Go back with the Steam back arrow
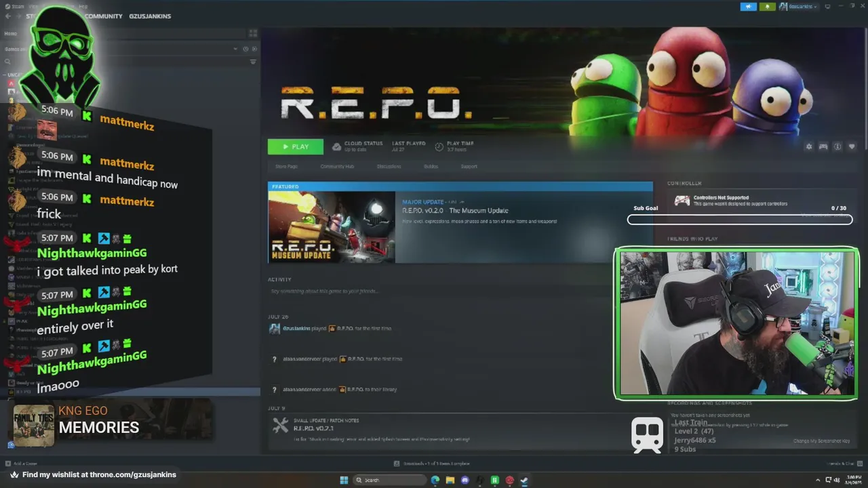The image size is (868, 488). 8,16
